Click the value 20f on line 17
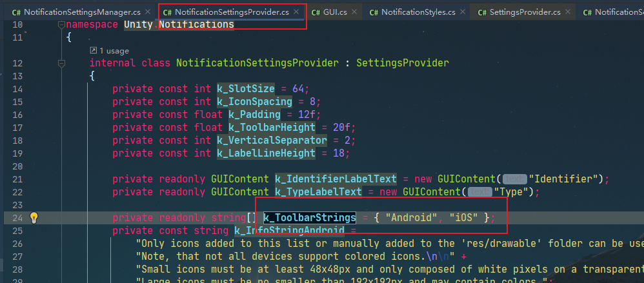Screen dimensions: 644x283 (x=341, y=127)
